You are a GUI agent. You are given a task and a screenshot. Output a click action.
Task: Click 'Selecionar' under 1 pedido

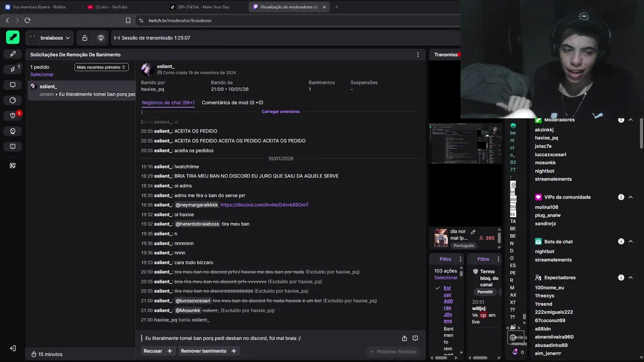pyautogui.click(x=42, y=74)
